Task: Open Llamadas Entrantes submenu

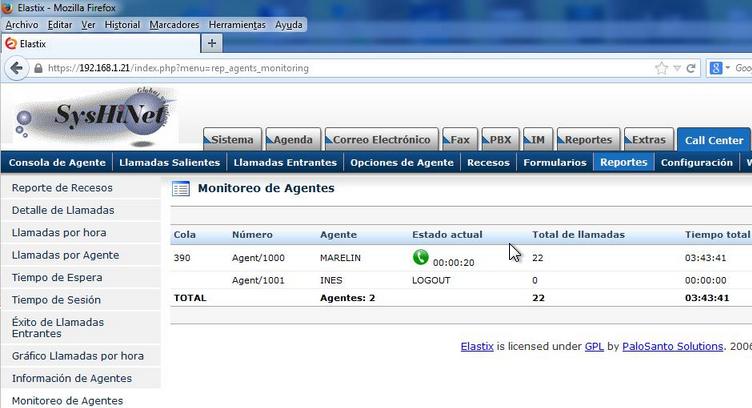Action: pyautogui.click(x=285, y=163)
